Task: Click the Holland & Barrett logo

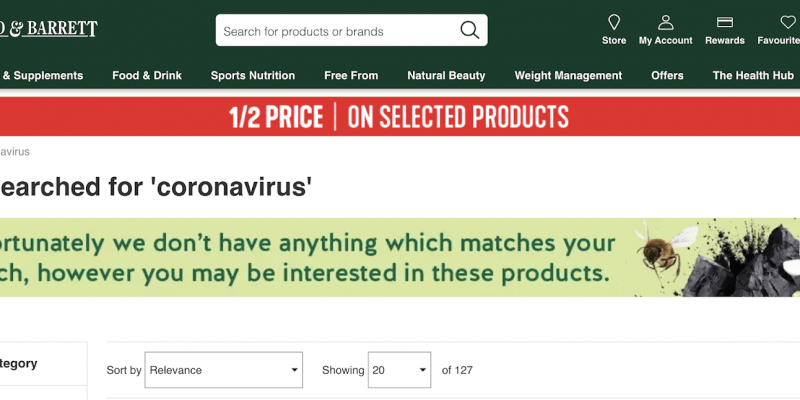Action: coord(48,29)
